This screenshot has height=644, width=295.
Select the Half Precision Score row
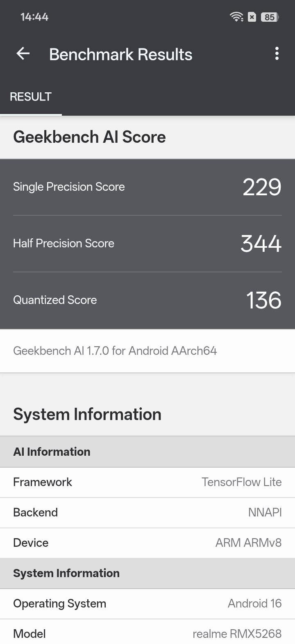pyautogui.click(x=147, y=244)
